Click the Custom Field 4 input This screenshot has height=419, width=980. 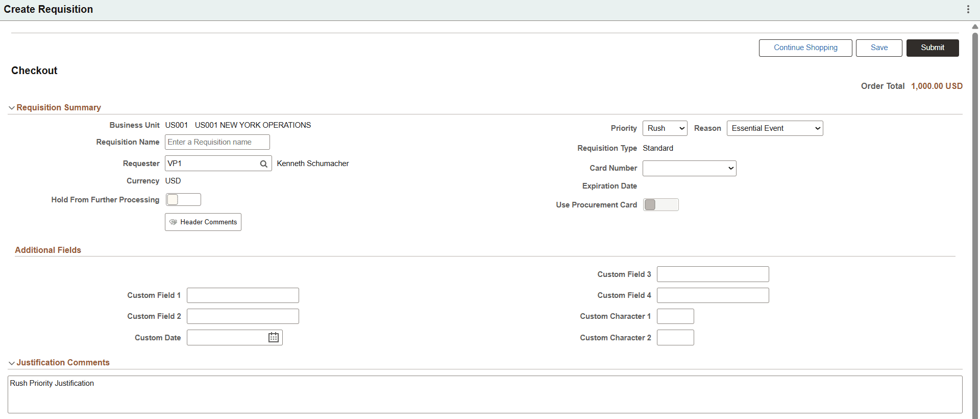(713, 295)
